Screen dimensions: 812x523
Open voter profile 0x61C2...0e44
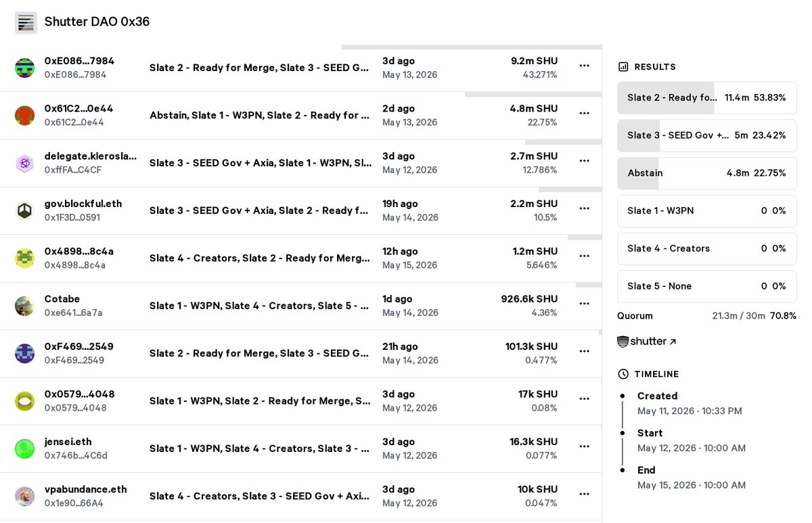78,108
